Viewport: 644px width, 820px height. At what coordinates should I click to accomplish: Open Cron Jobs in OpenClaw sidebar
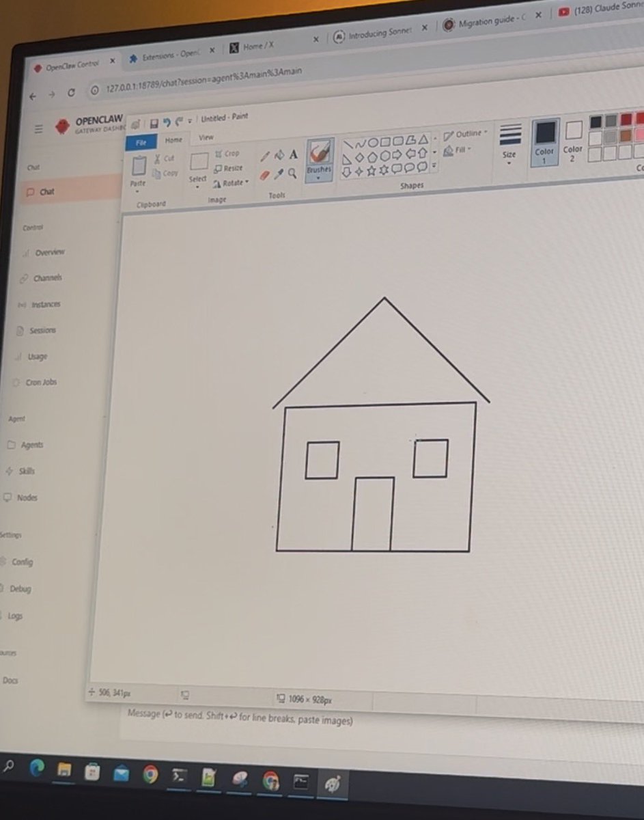point(35,383)
